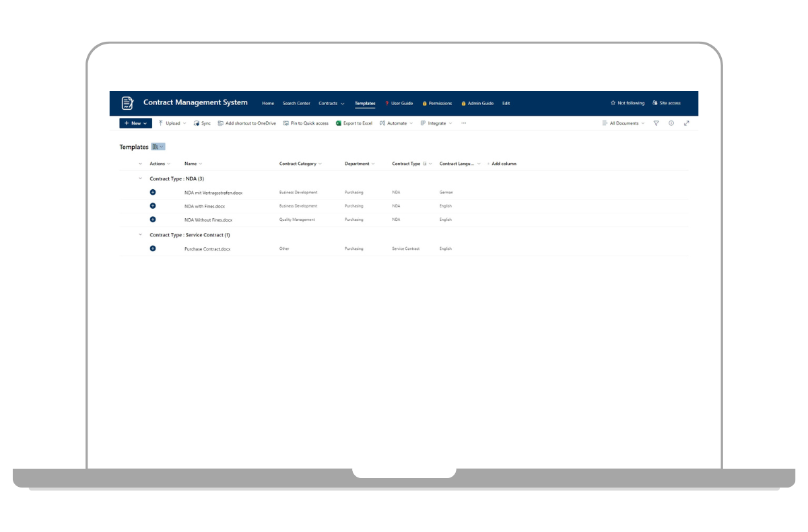Open the Department column header menu
This screenshot has height=532, width=808.
[360, 164]
